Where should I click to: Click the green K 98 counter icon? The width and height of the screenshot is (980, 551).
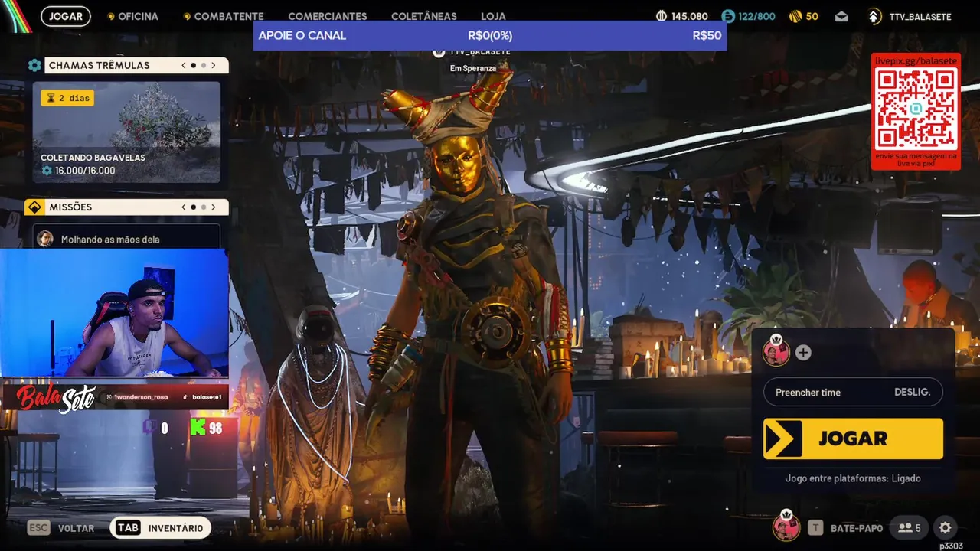click(x=198, y=428)
